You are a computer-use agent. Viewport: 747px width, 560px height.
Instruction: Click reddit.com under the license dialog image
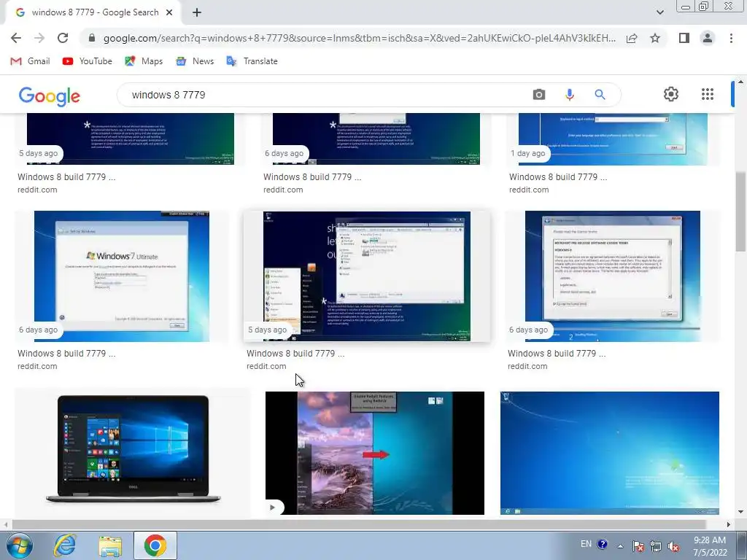527,366
